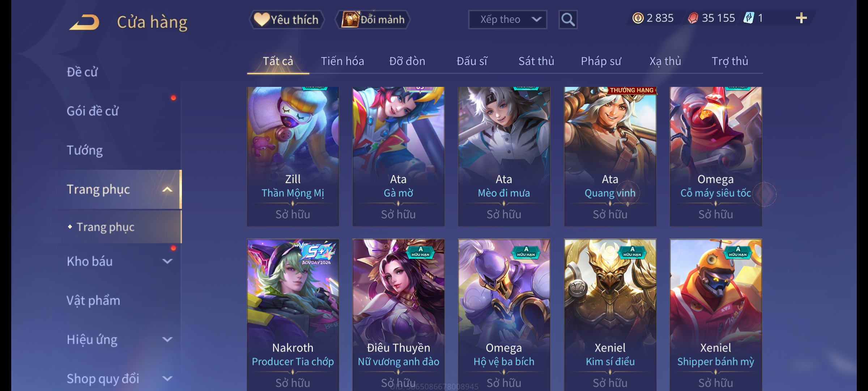Tap the plus icon to add currency

tap(801, 18)
